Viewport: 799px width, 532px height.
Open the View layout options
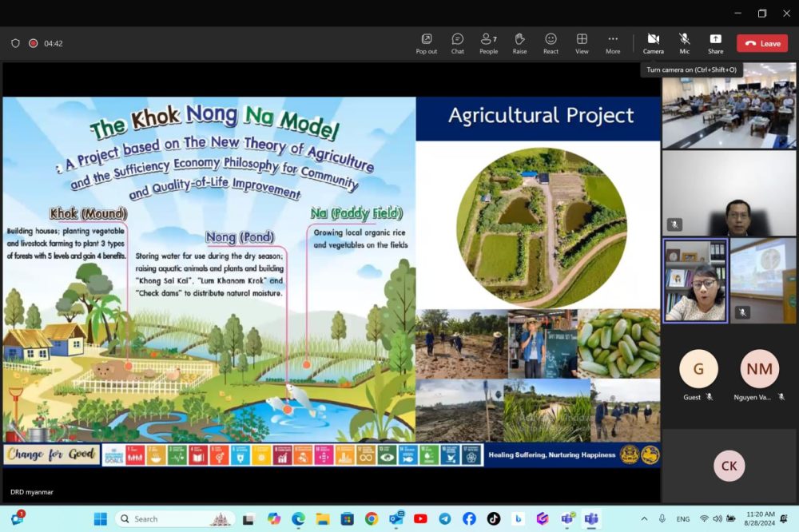point(582,43)
